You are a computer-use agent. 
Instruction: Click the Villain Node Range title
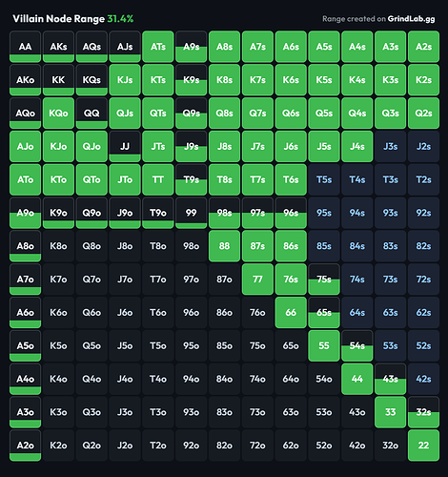point(58,19)
